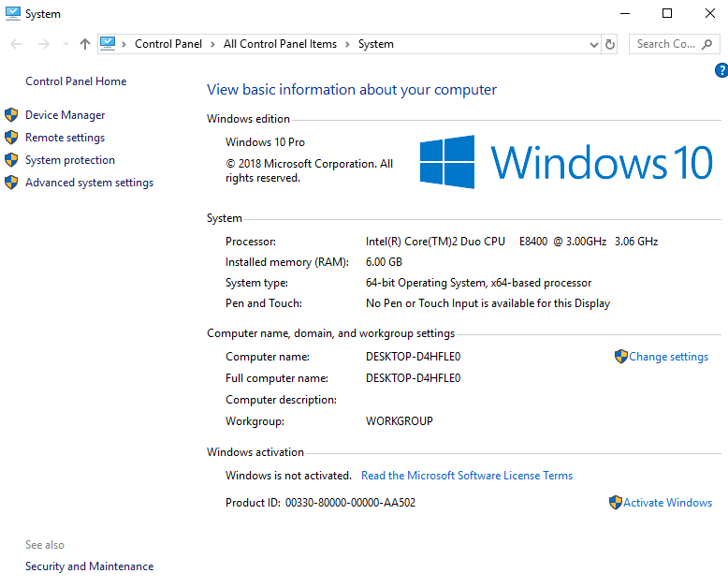Refresh the System page
The width and height of the screenshot is (728, 588).
[x=609, y=44]
